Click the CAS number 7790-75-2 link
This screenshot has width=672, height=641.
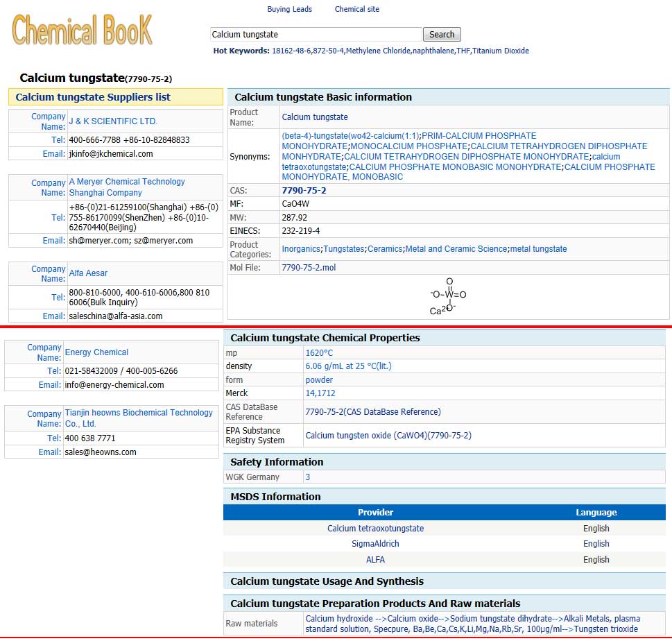pos(304,190)
